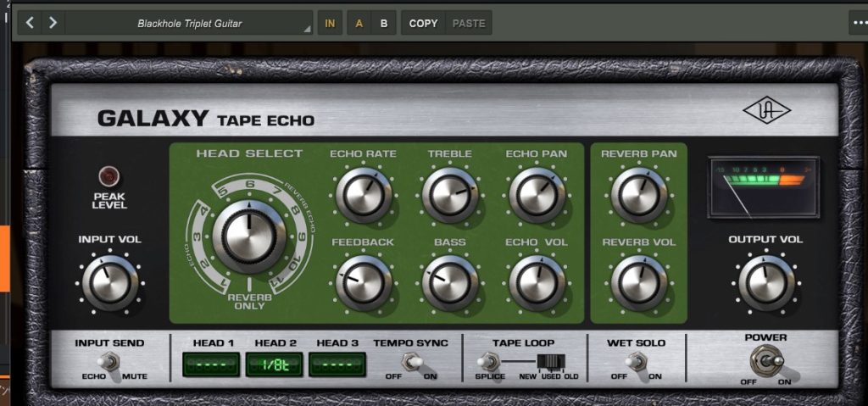Open the three-dots options menu
Viewport: 868px width, 406px height.
coord(858,23)
